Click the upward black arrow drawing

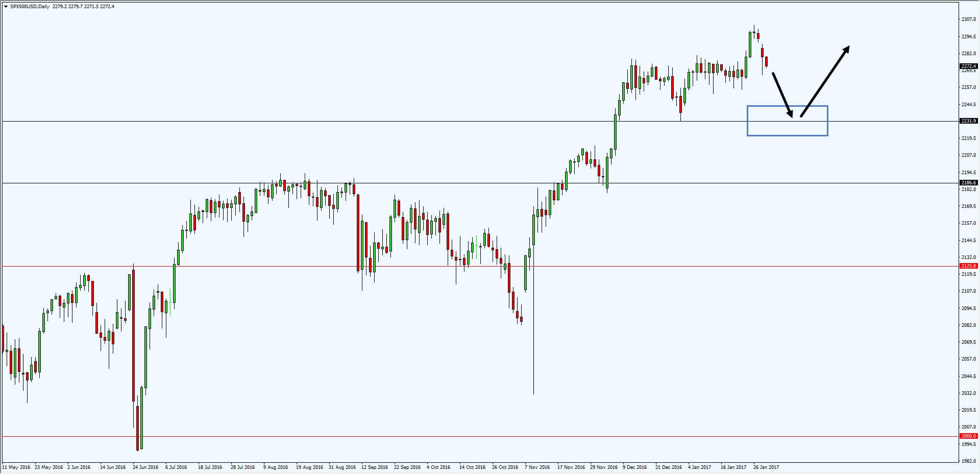pos(825,82)
